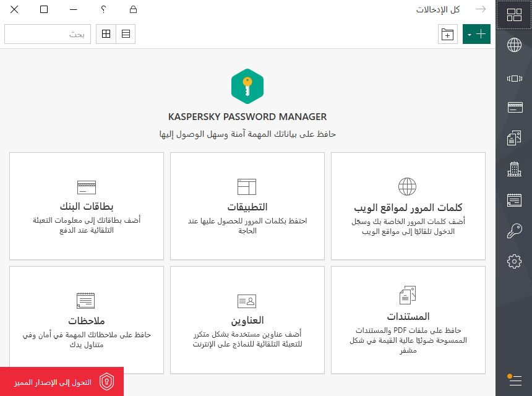Click the add new folder icon
This screenshot has height=396, width=532.
[447, 34]
